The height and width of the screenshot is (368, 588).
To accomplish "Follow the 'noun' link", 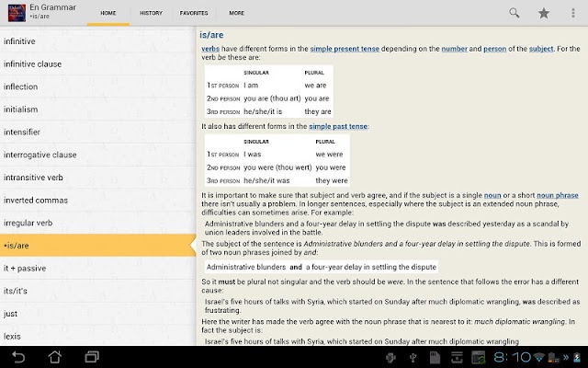I will pyautogui.click(x=492, y=195).
